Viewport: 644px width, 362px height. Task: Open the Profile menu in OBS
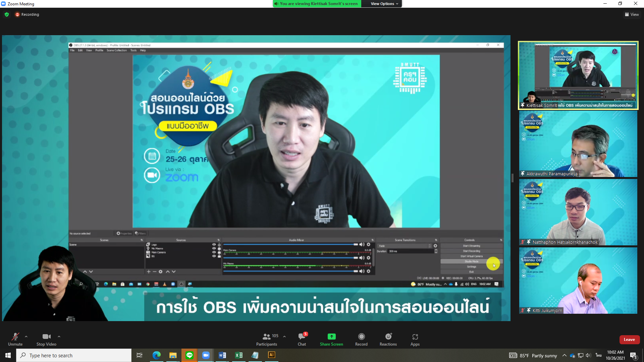pyautogui.click(x=99, y=50)
